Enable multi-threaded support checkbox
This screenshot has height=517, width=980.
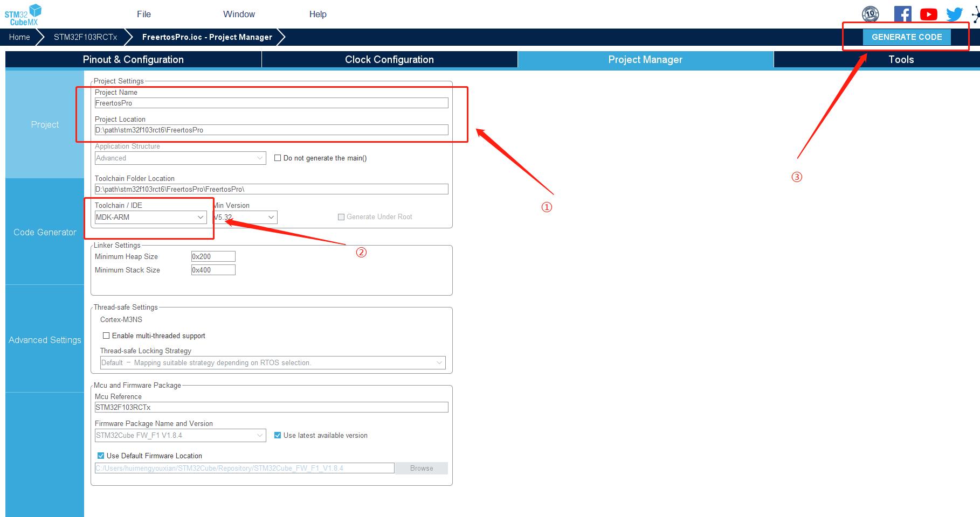pyautogui.click(x=106, y=336)
